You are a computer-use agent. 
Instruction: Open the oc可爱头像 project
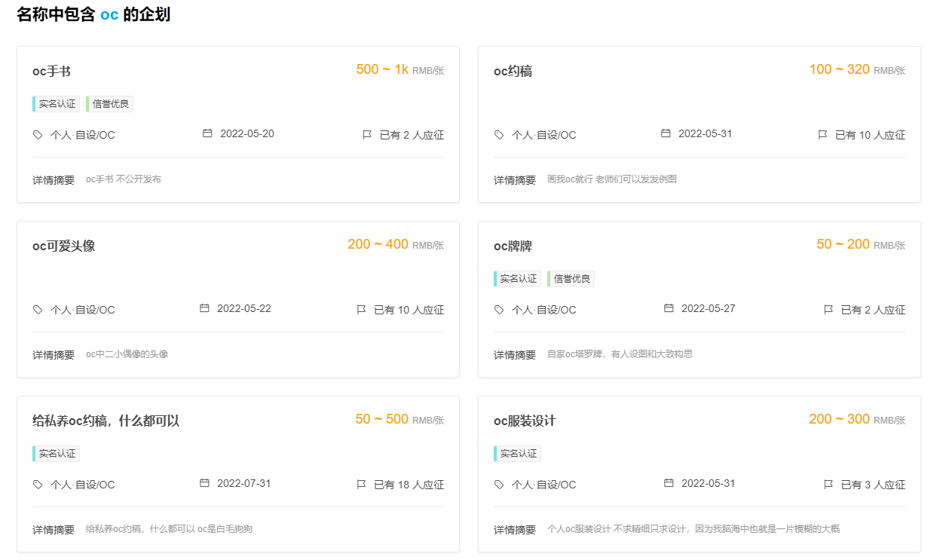(63, 246)
